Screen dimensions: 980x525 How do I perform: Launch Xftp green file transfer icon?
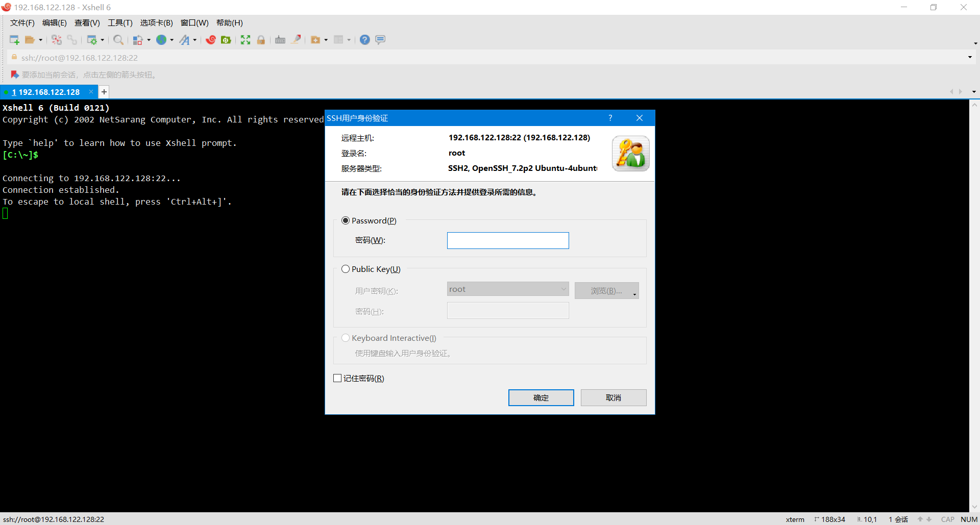coord(226,40)
